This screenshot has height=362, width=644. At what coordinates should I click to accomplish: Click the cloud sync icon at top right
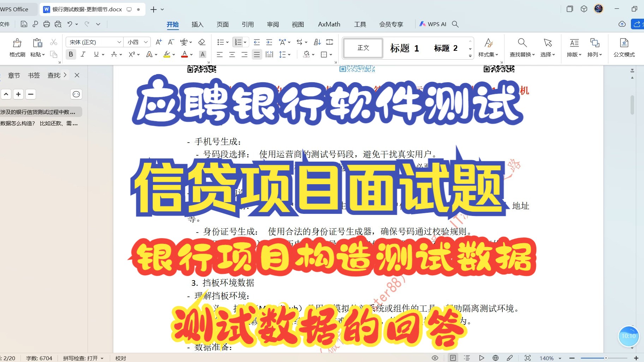point(622,24)
